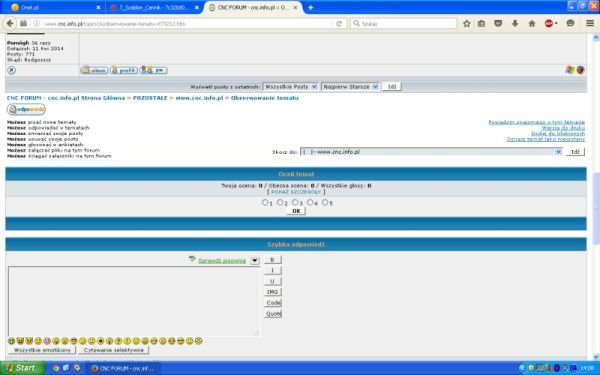Select rating radio button 3

point(295,202)
